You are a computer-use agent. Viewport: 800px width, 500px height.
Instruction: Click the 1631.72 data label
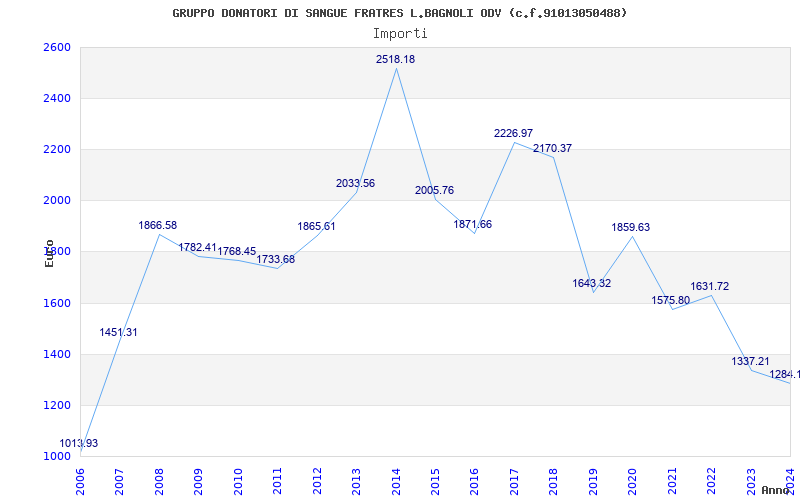tap(710, 287)
